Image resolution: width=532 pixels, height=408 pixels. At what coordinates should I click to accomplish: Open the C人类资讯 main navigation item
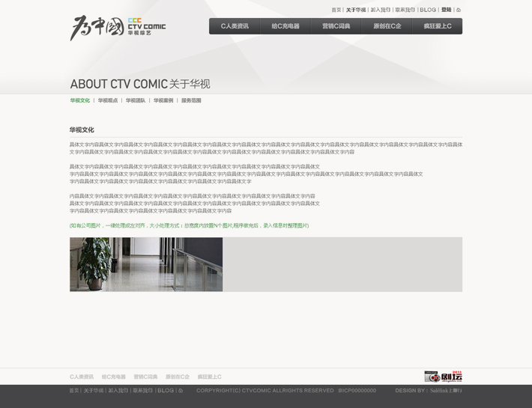tap(235, 26)
